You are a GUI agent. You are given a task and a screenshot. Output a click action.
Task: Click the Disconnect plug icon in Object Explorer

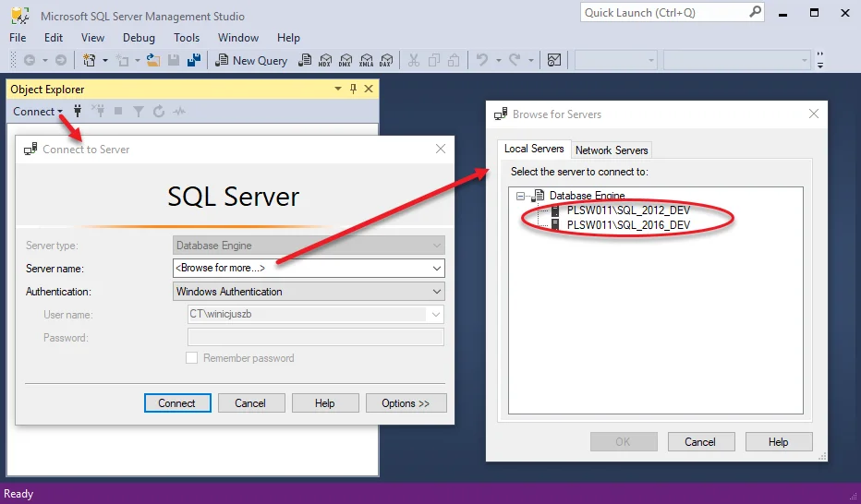[x=98, y=112]
